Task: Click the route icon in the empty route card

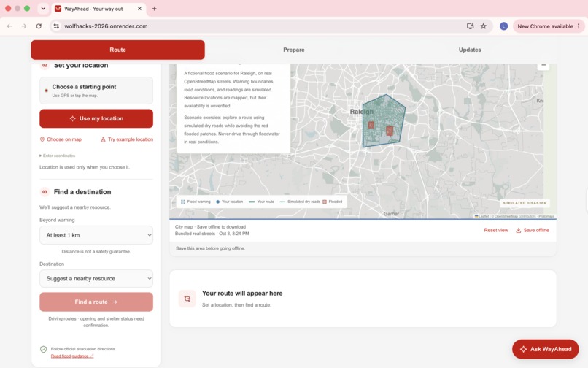Action: coord(187,299)
